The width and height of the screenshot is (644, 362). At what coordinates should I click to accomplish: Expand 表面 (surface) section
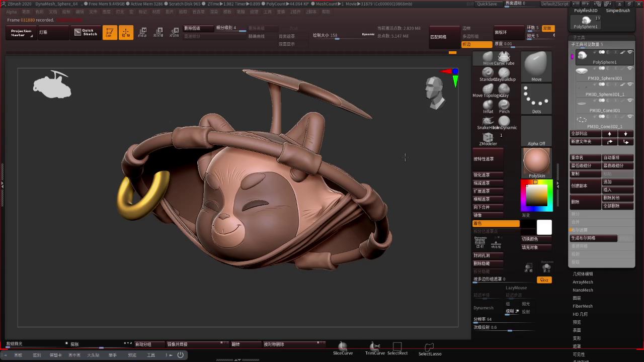(577, 330)
